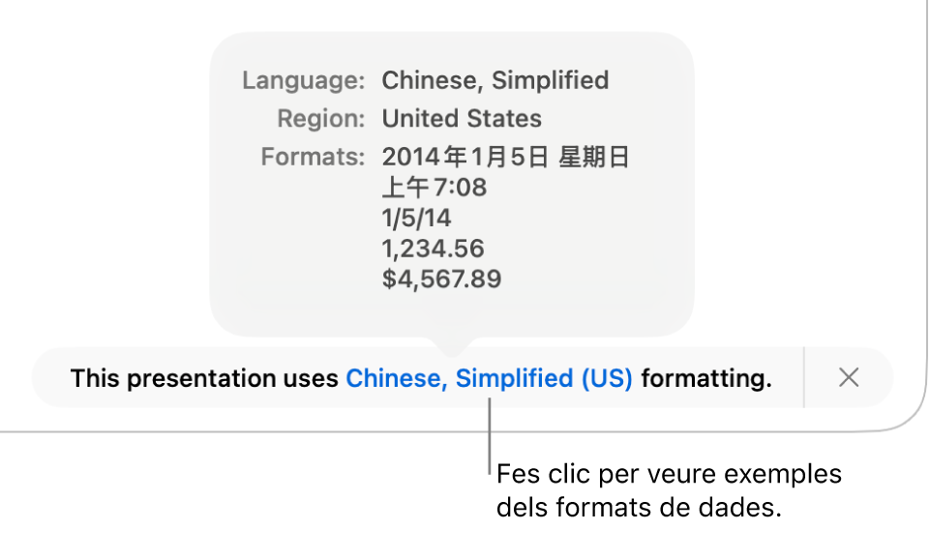Viewport: 930px width, 560px height.
Task: Click the caption "Fes clic per veure exemples"
Action: pos(668,475)
